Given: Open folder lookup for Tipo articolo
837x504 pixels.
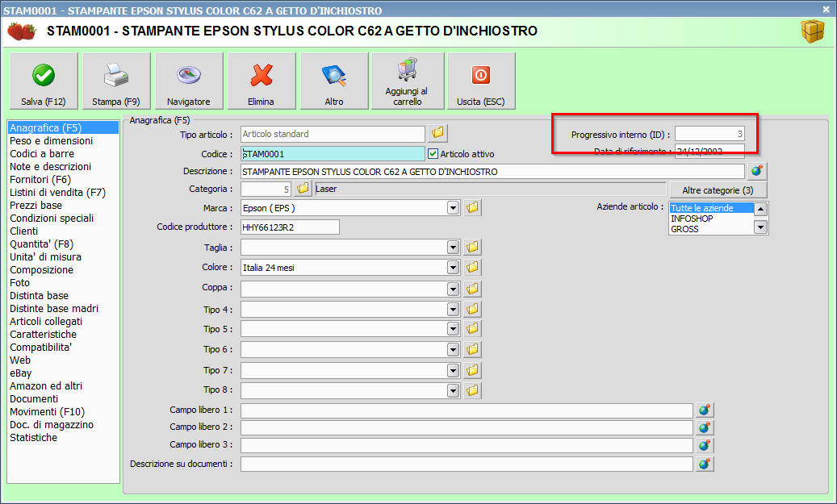Looking at the screenshot, I should coord(437,133).
